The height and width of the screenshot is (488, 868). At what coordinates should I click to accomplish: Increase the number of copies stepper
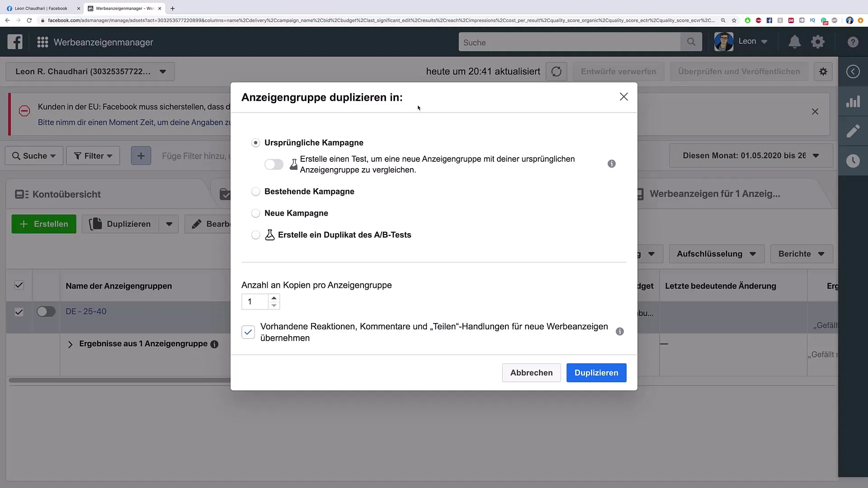pyautogui.click(x=274, y=298)
